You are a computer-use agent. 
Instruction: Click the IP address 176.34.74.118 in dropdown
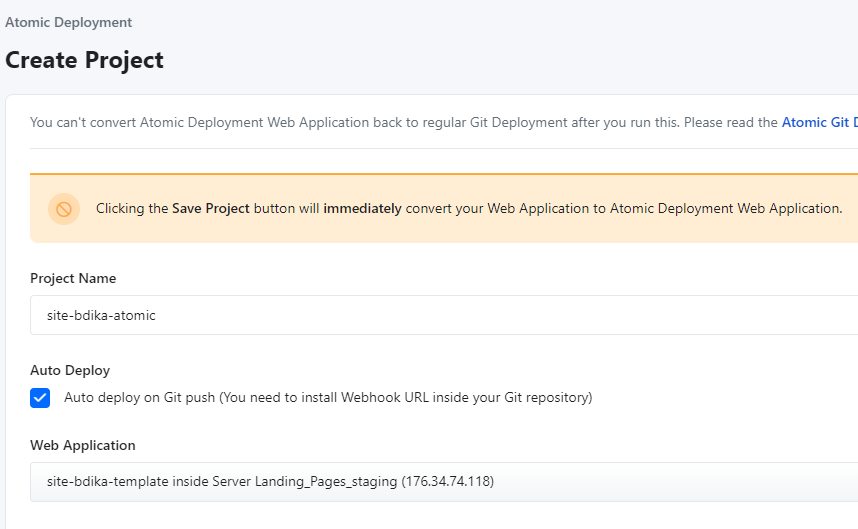coord(447,482)
